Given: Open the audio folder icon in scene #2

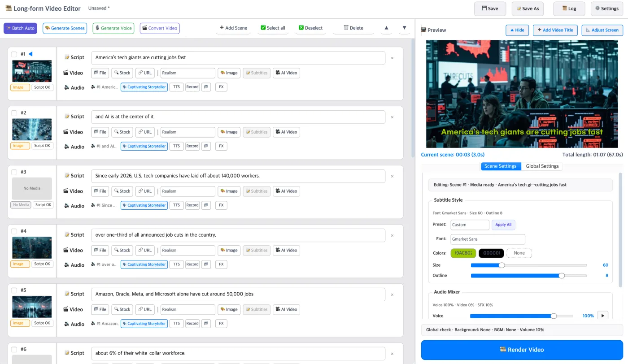Looking at the screenshot, I should coord(206,146).
